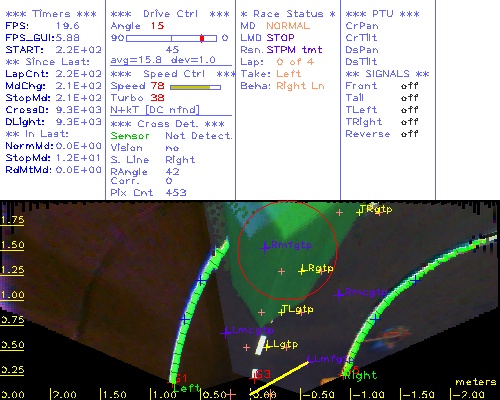
Task: Toggle the Front signal off status
Action: (410, 86)
